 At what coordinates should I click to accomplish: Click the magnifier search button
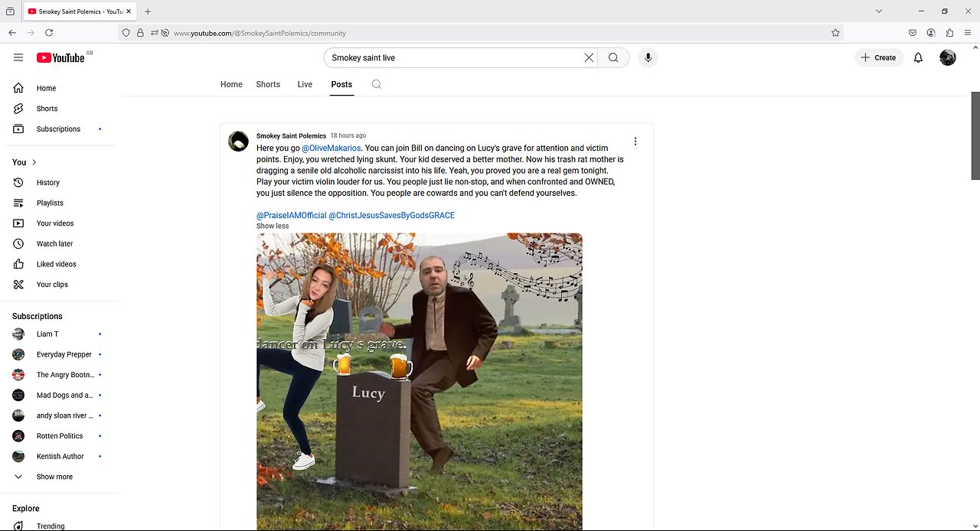[613, 57]
